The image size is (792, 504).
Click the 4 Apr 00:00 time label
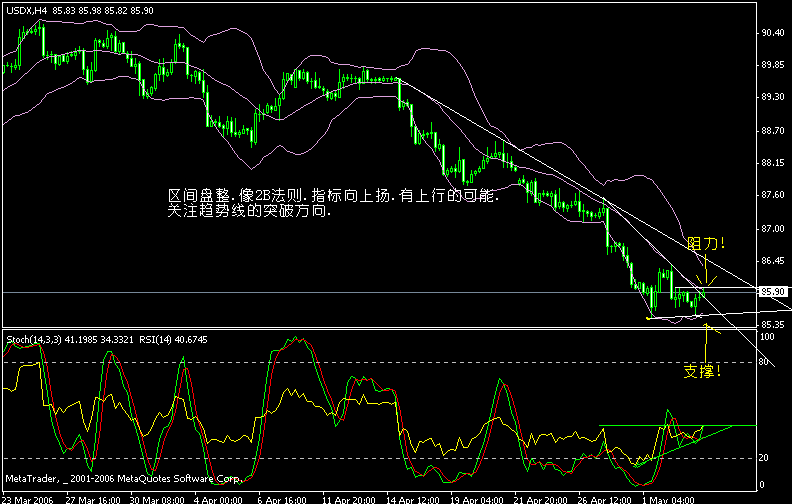click(219, 499)
